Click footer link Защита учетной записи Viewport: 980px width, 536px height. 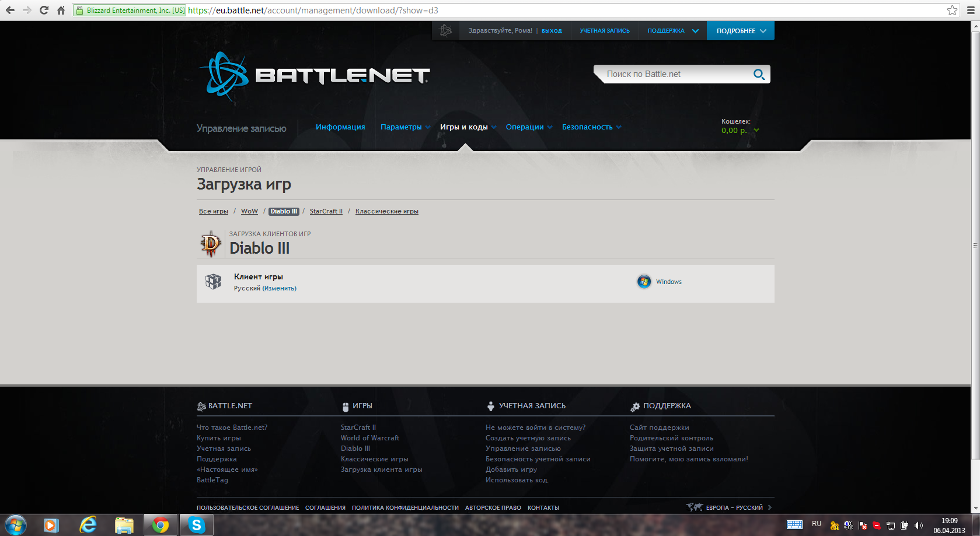tap(672, 449)
